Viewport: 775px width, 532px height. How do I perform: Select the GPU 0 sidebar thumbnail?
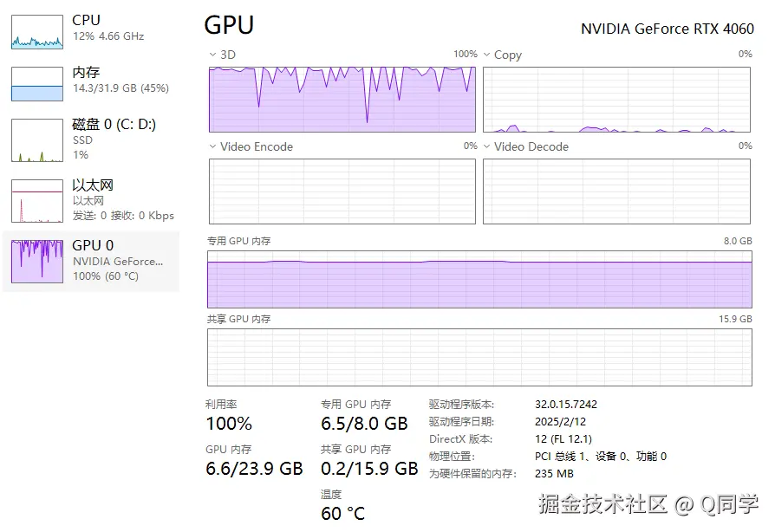(37, 262)
